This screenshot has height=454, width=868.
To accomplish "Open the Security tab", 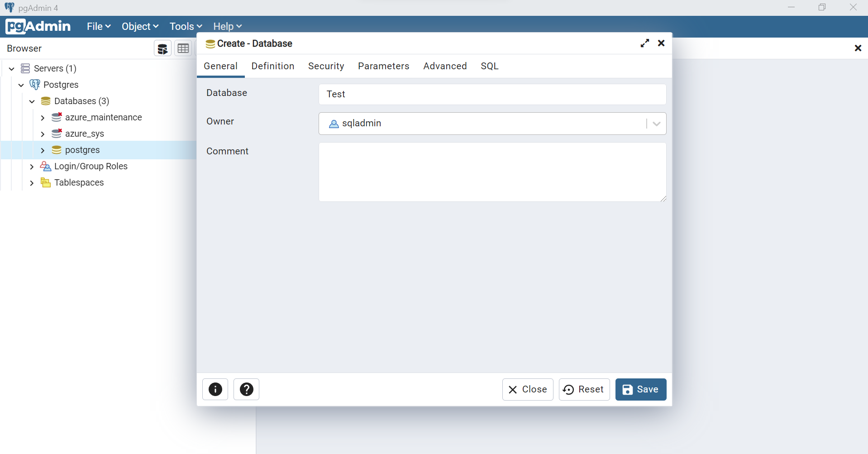I will pyautogui.click(x=326, y=66).
